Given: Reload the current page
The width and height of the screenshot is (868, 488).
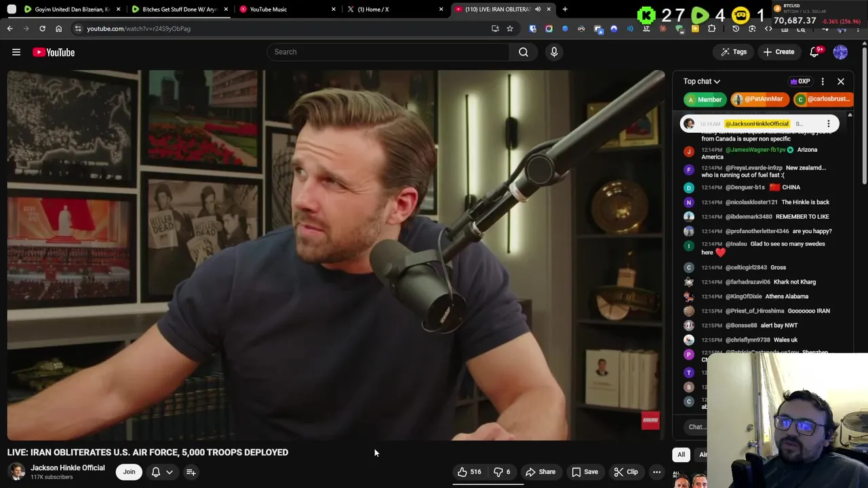Looking at the screenshot, I should [x=42, y=28].
